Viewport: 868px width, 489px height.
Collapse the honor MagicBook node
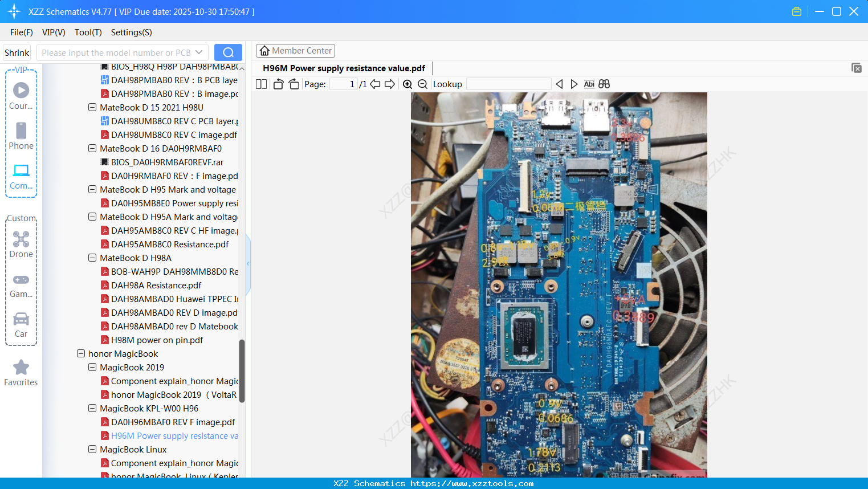click(81, 353)
